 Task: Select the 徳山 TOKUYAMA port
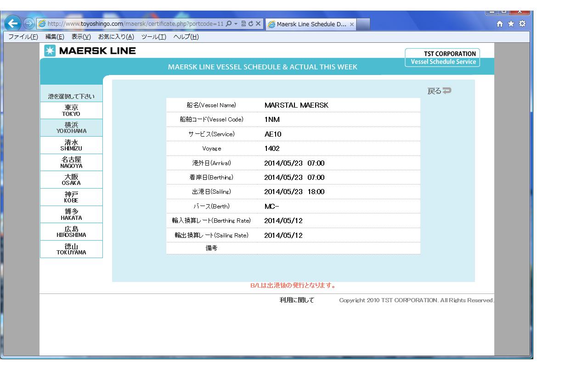pyautogui.click(x=71, y=249)
